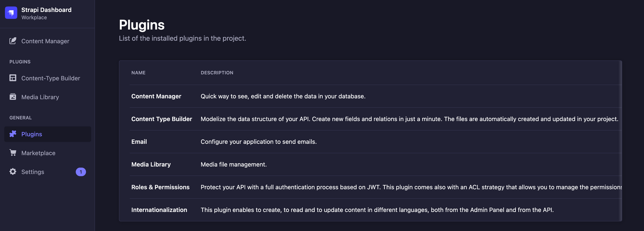The image size is (644, 231).
Task: Open Marketplace in the sidebar
Action: (48, 153)
